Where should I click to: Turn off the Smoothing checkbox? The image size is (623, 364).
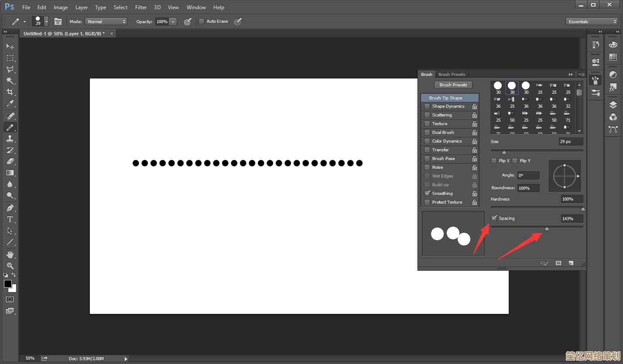[x=427, y=194]
